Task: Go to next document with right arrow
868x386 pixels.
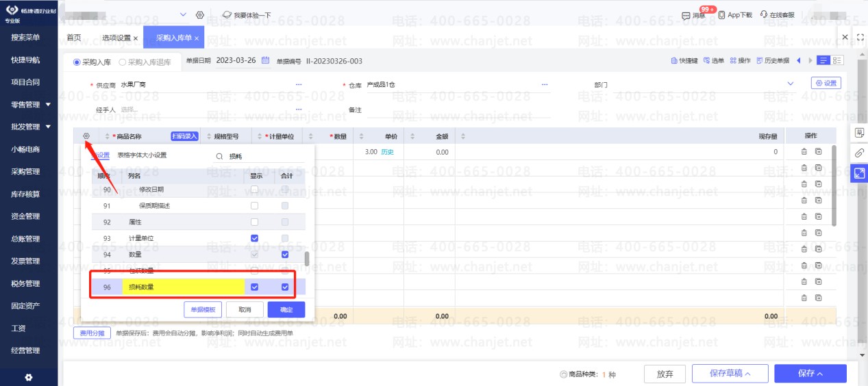Action: pyautogui.click(x=811, y=61)
